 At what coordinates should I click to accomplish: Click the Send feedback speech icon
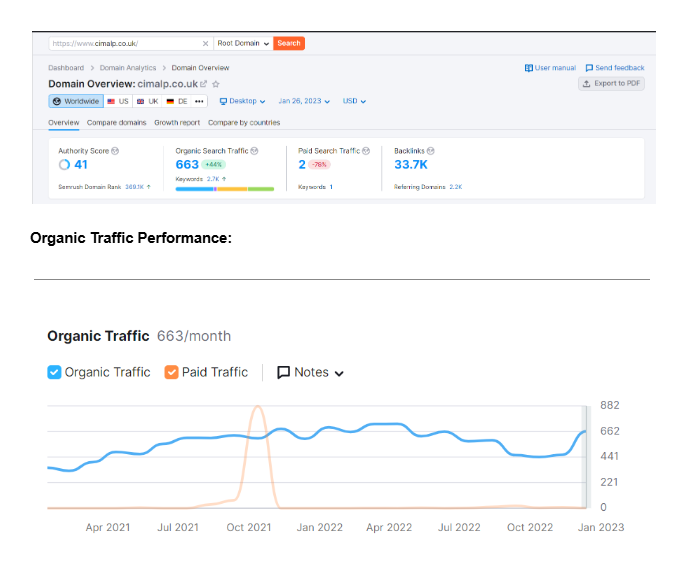(x=589, y=68)
